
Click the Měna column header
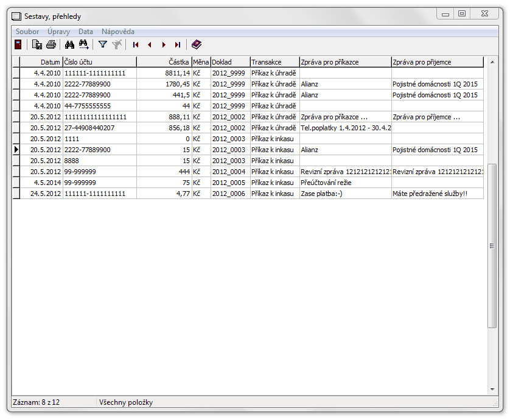201,62
